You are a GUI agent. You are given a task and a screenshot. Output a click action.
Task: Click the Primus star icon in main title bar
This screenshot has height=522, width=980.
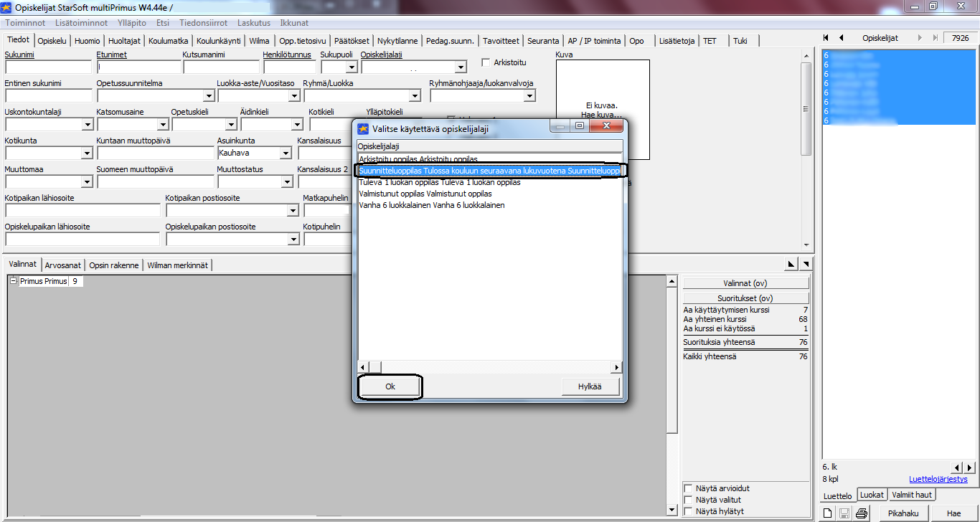tap(7, 7)
